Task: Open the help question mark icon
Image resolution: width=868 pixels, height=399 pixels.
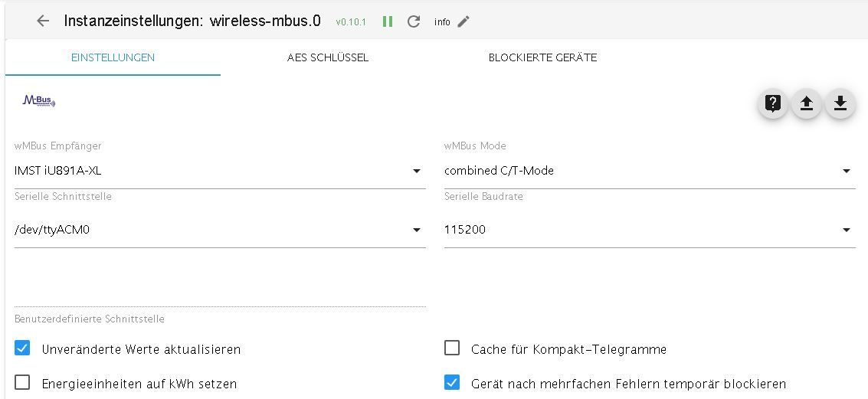Action: [773, 103]
